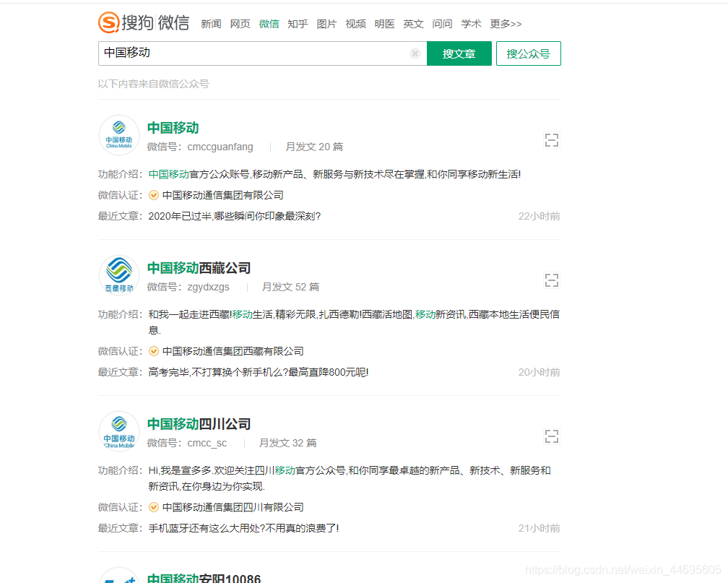The image size is (728, 583).
Task: Open the 中国移动 account title link
Action: click(173, 128)
